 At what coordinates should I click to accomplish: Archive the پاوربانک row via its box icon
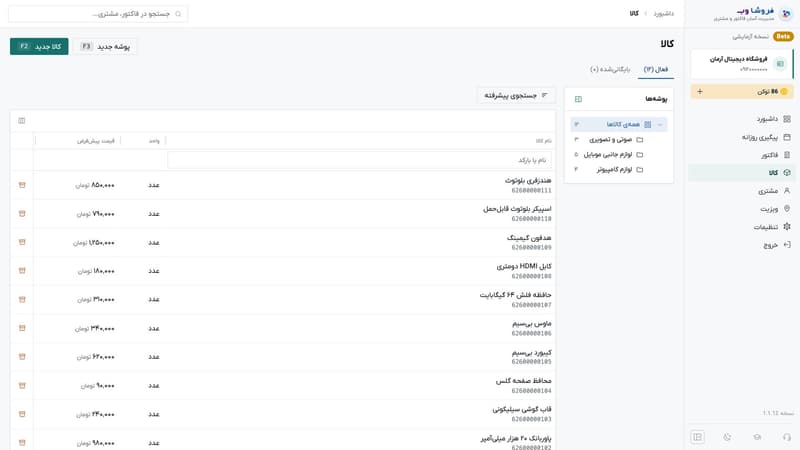[x=22, y=443]
